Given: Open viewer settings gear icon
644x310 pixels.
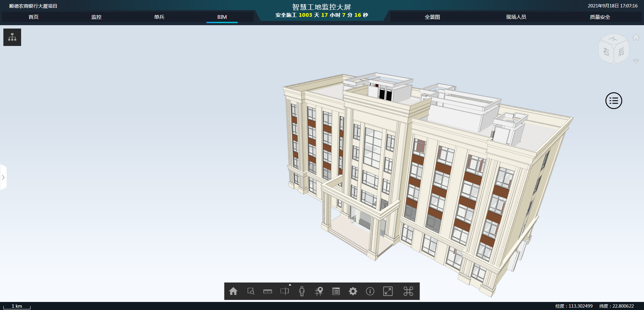Looking at the screenshot, I should (x=353, y=291).
